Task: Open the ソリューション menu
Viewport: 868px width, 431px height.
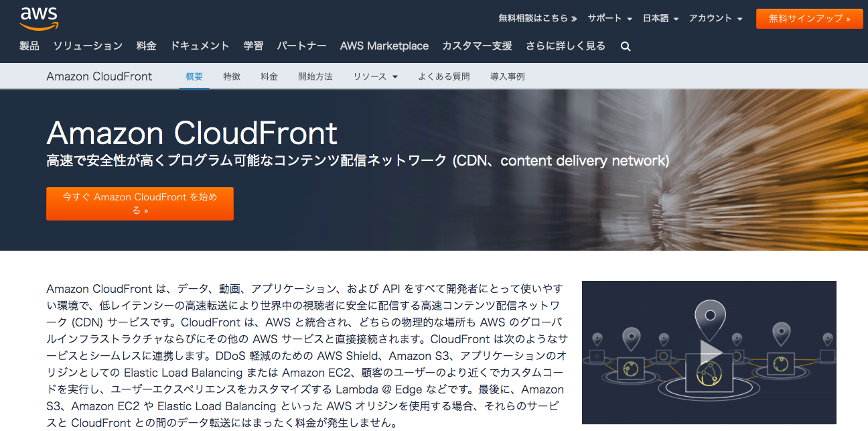Action: pyautogui.click(x=88, y=46)
